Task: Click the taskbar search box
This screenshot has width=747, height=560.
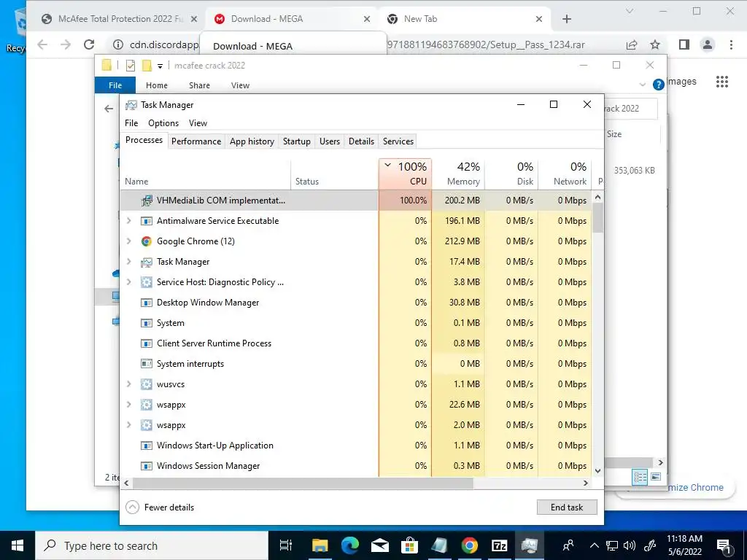Action: pyautogui.click(x=152, y=545)
